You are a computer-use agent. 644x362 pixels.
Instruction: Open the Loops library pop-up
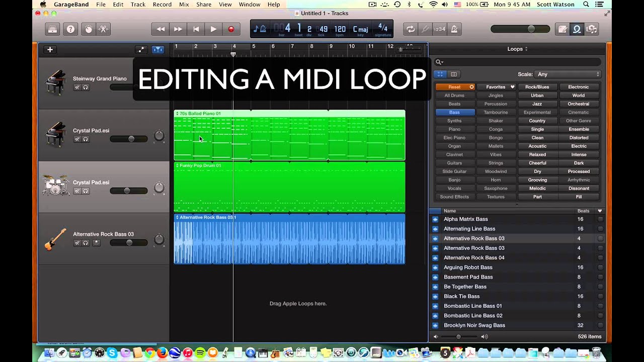pyautogui.click(x=517, y=49)
